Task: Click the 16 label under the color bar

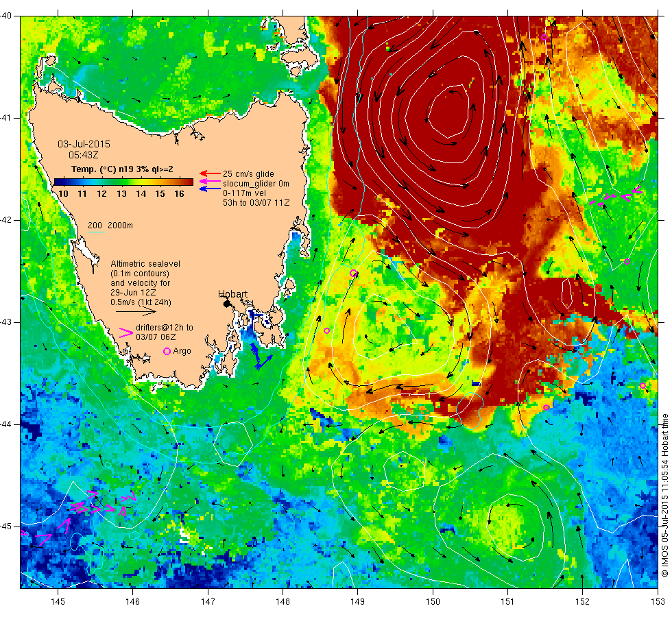Action: click(179, 193)
